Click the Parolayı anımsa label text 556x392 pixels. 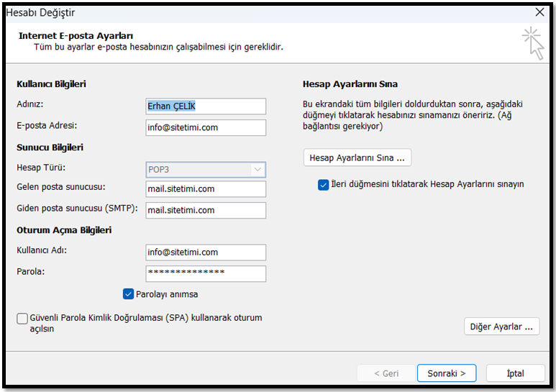[x=167, y=294]
